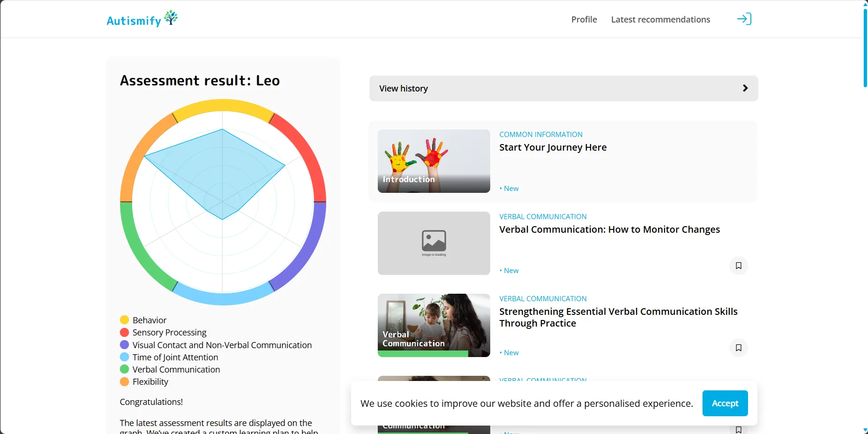Click the green progress bar under Verbal Communication thumbnail
868x434 pixels.
point(422,353)
